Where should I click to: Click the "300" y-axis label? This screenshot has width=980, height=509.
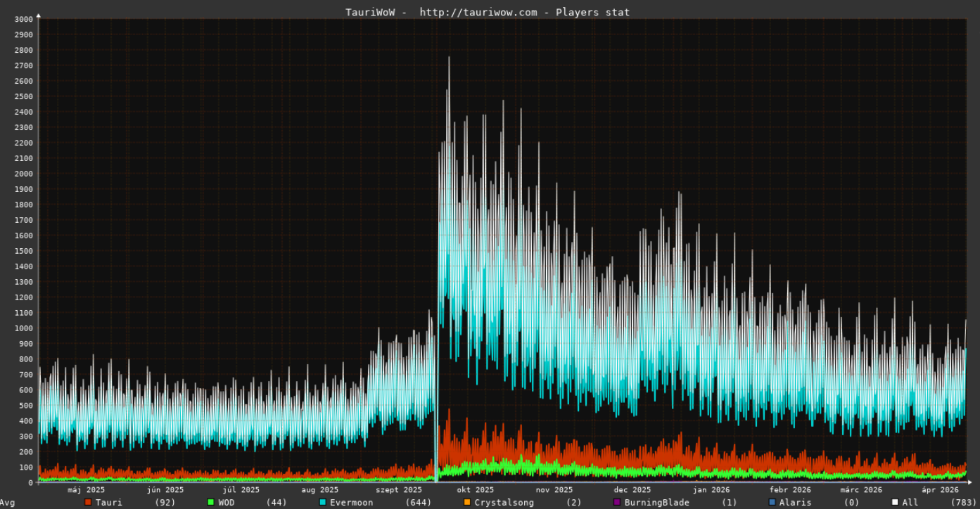(25, 437)
